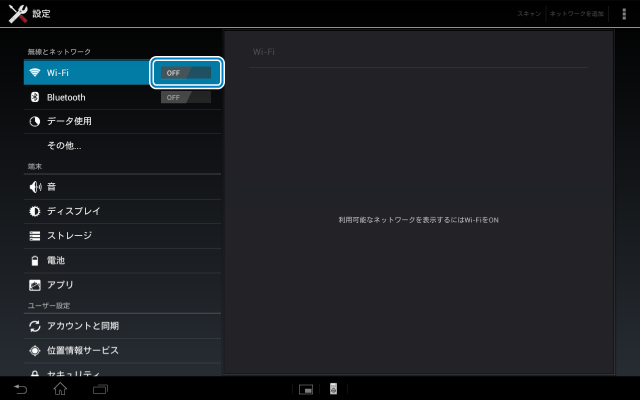Open その他... more wireless settings
This screenshot has width=640, height=400.
[x=64, y=146]
